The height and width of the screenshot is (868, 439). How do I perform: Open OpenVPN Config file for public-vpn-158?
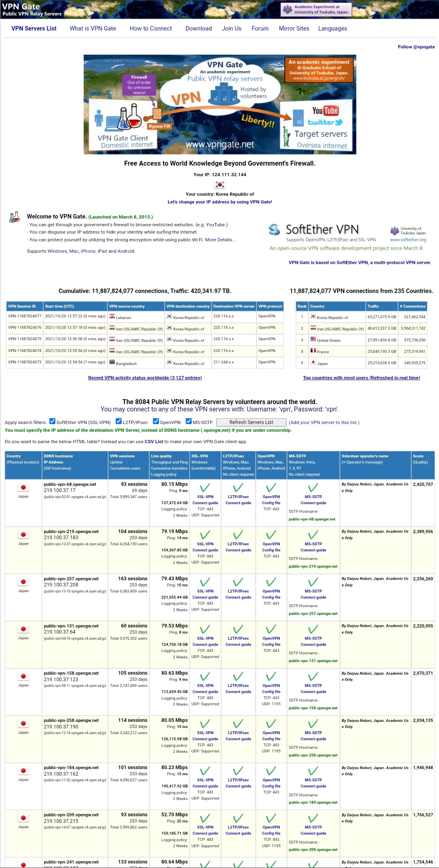271,692
